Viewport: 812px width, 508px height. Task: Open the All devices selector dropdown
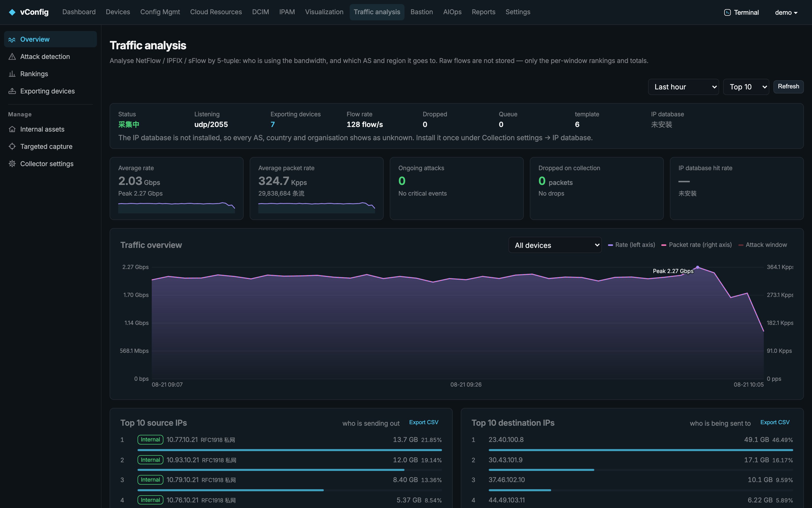(x=555, y=245)
